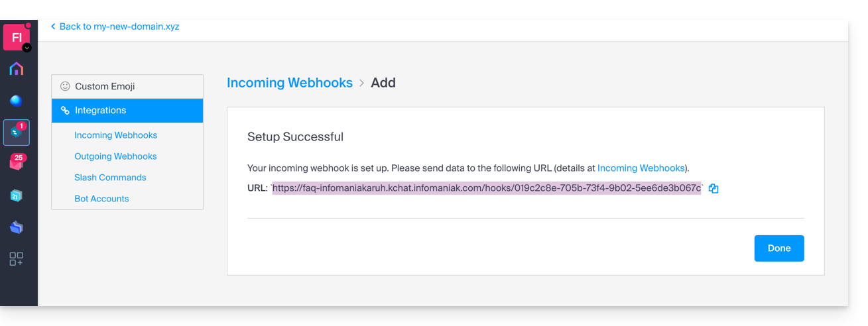The height and width of the screenshot is (326, 868).
Task: Select Custom Emoji in the side menu
Action: tap(105, 86)
